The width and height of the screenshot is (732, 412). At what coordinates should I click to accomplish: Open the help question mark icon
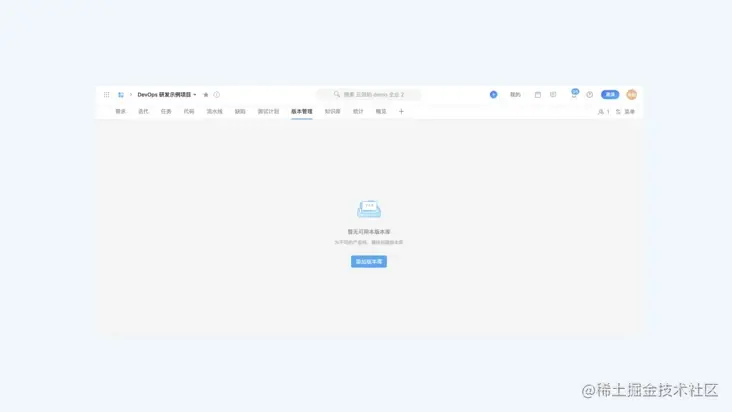tap(590, 95)
